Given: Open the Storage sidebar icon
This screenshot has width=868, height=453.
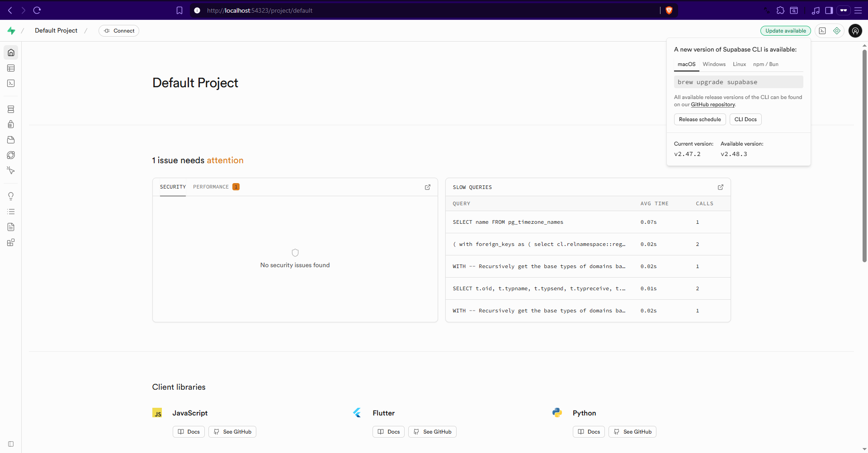Looking at the screenshot, I should pyautogui.click(x=11, y=140).
